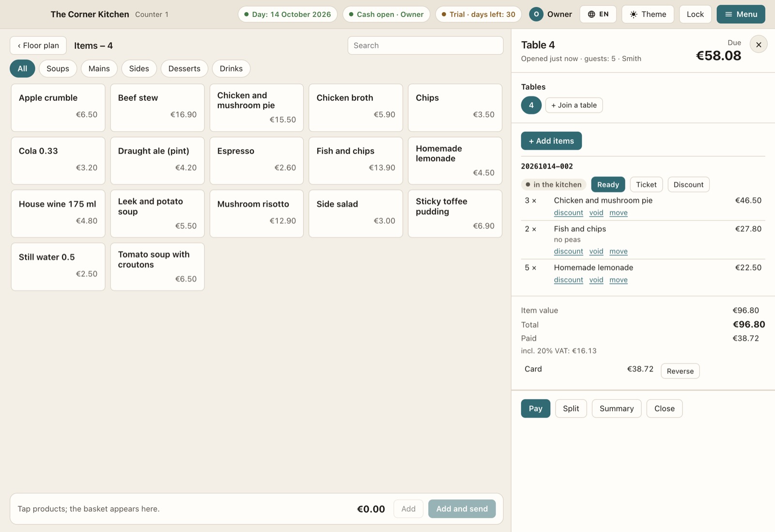Pick the Espresso product tile

[257, 160]
